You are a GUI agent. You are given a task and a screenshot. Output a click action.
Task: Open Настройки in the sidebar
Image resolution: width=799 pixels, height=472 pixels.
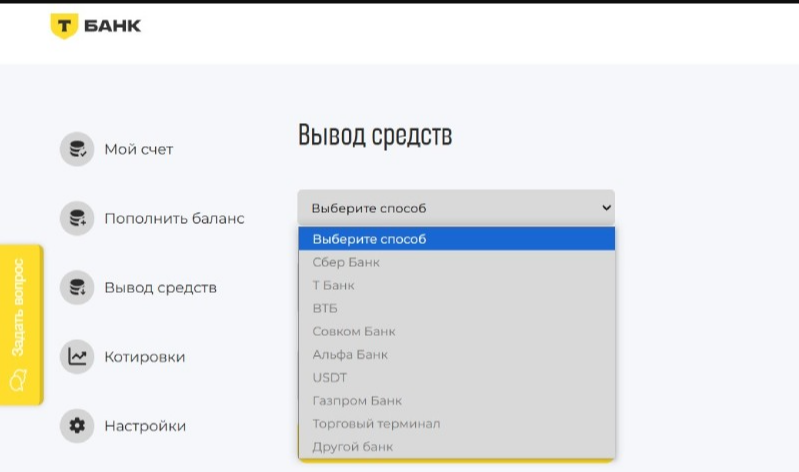[x=145, y=426]
